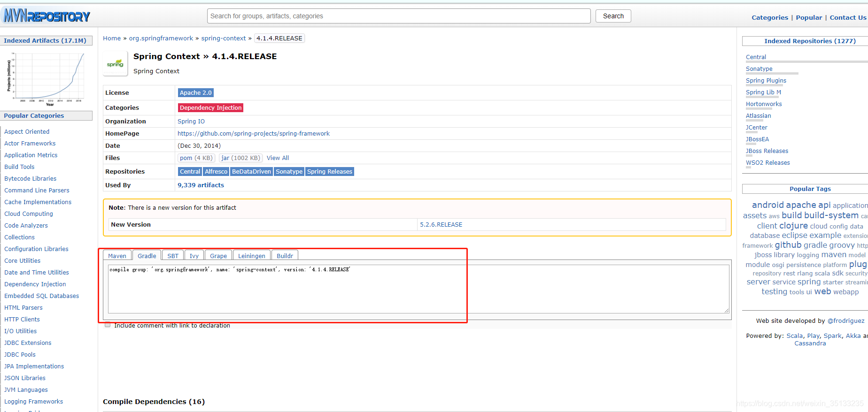The image size is (868, 412).
Task: Click View All files link
Action: click(x=278, y=158)
